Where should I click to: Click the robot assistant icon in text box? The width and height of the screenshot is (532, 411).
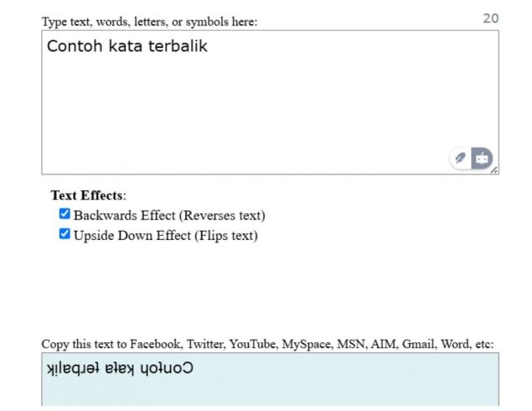(x=482, y=158)
